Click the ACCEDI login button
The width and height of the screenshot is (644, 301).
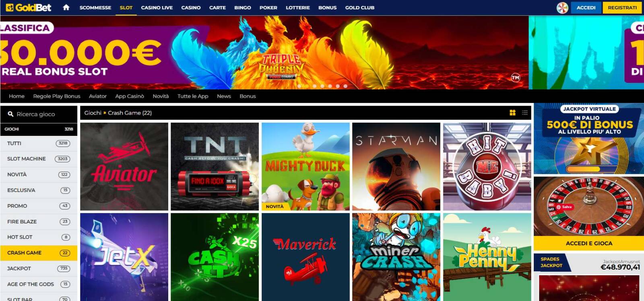(x=586, y=8)
